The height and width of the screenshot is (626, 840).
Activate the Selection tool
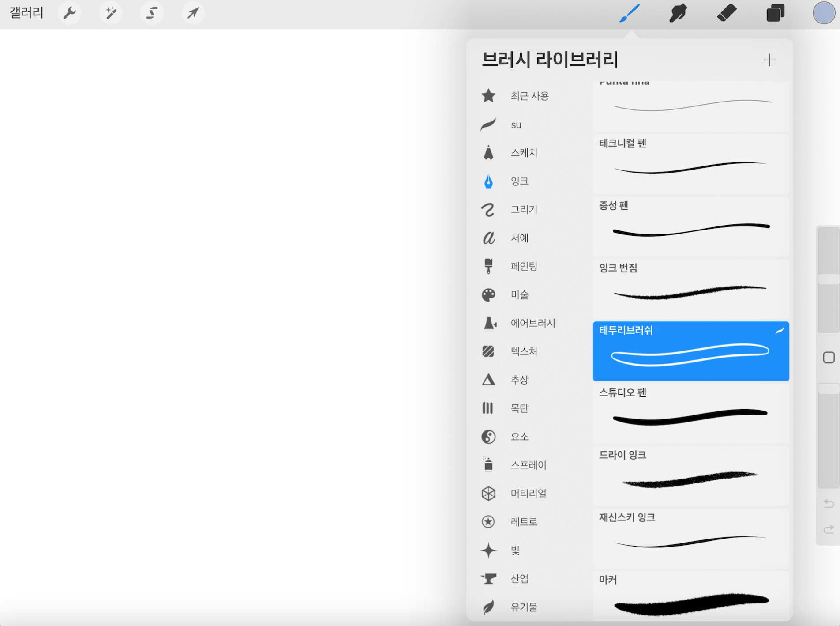[x=152, y=13]
